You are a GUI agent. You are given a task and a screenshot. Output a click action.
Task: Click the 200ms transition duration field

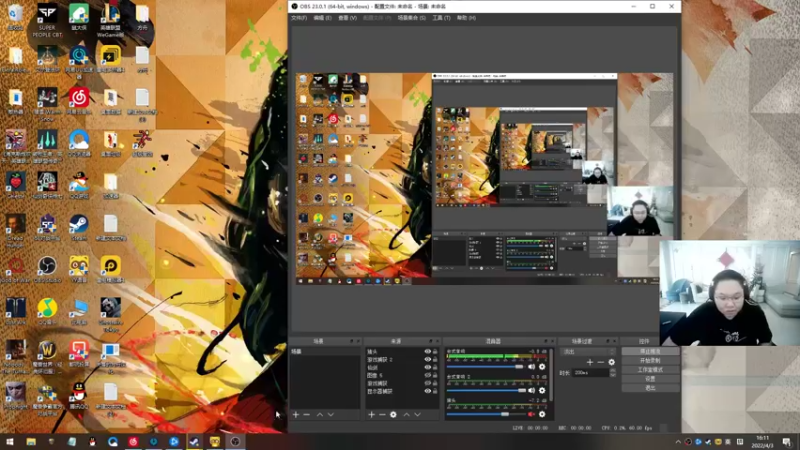[x=591, y=373]
